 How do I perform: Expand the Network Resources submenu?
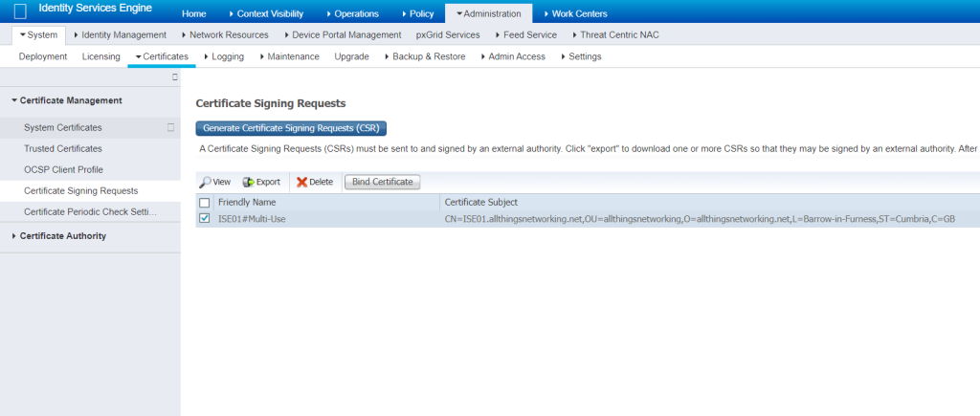[225, 35]
